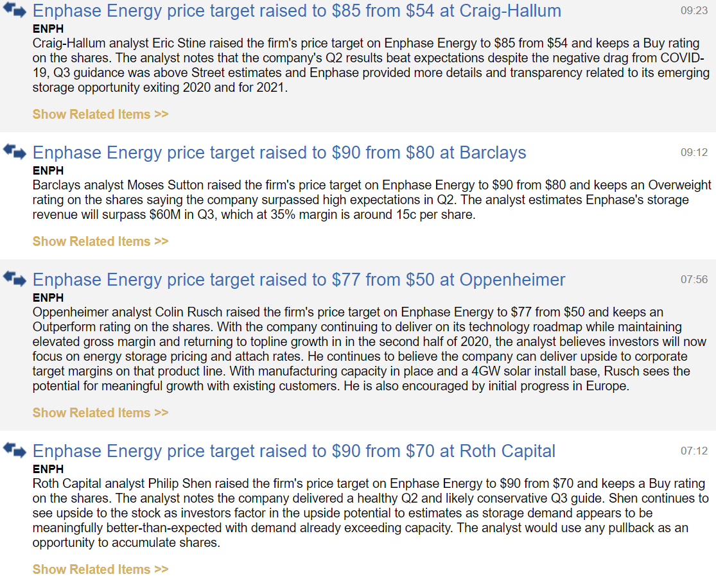The height and width of the screenshot is (588, 716).
Task: Click the 07:12 timestamp
Action: coord(694,451)
